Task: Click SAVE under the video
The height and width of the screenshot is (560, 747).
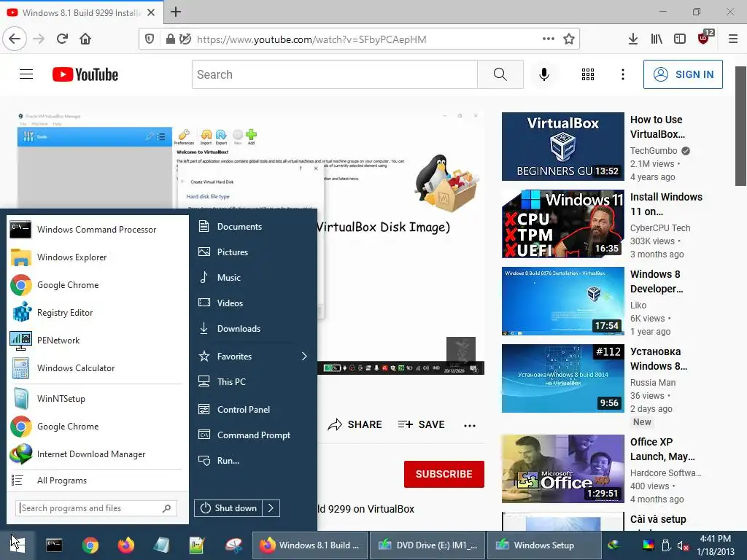Action: pos(422,424)
